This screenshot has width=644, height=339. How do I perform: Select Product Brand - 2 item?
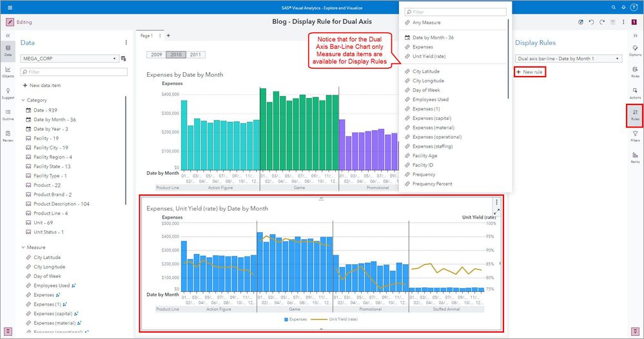tap(48, 195)
